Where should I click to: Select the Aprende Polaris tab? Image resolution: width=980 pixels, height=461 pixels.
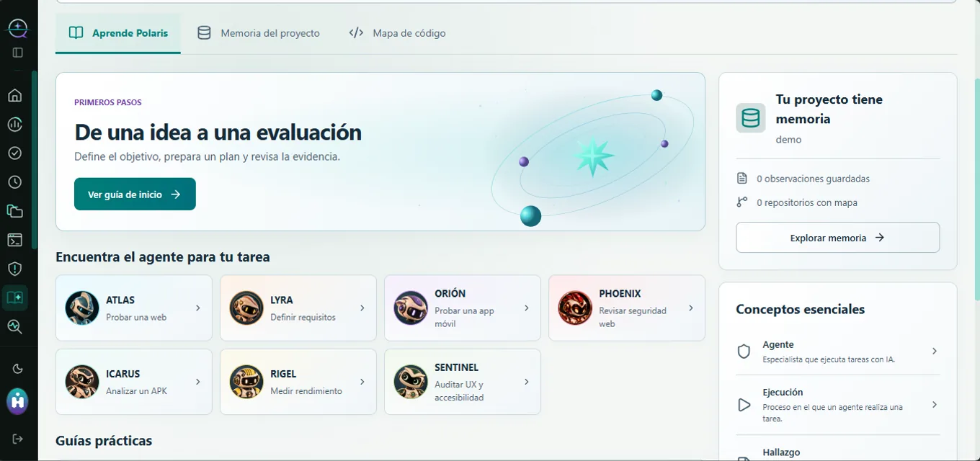pyautogui.click(x=118, y=33)
